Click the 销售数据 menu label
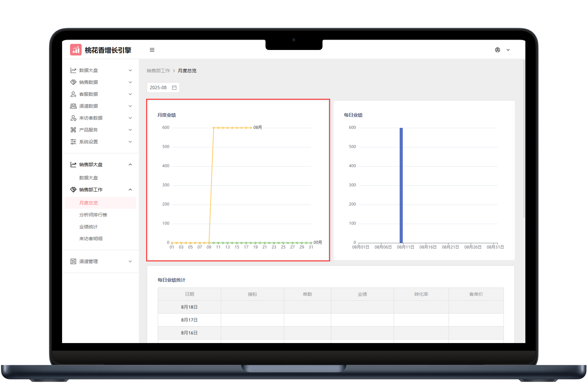The width and height of the screenshot is (588, 383). 88,82
